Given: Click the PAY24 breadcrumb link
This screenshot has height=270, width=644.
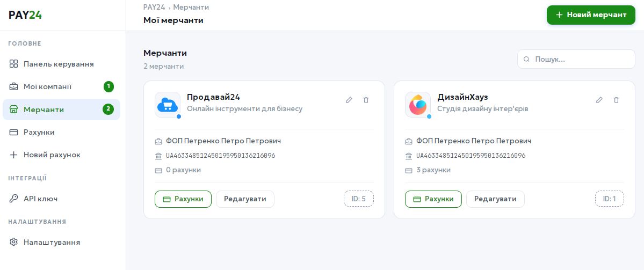Looking at the screenshot, I should click(154, 7).
